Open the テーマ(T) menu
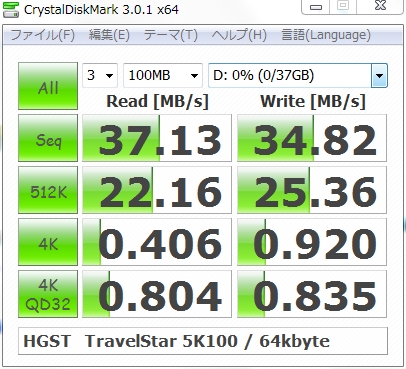The image size is (406, 369). [170, 35]
